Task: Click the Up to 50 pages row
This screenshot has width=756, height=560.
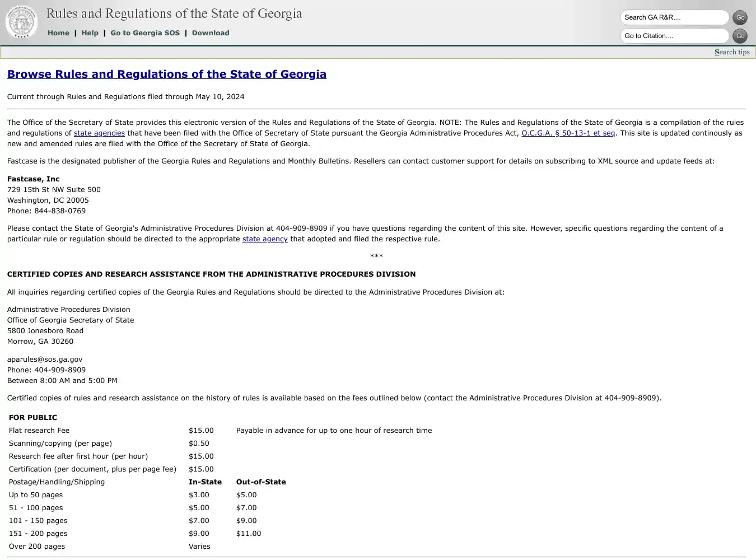Action: [36, 495]
